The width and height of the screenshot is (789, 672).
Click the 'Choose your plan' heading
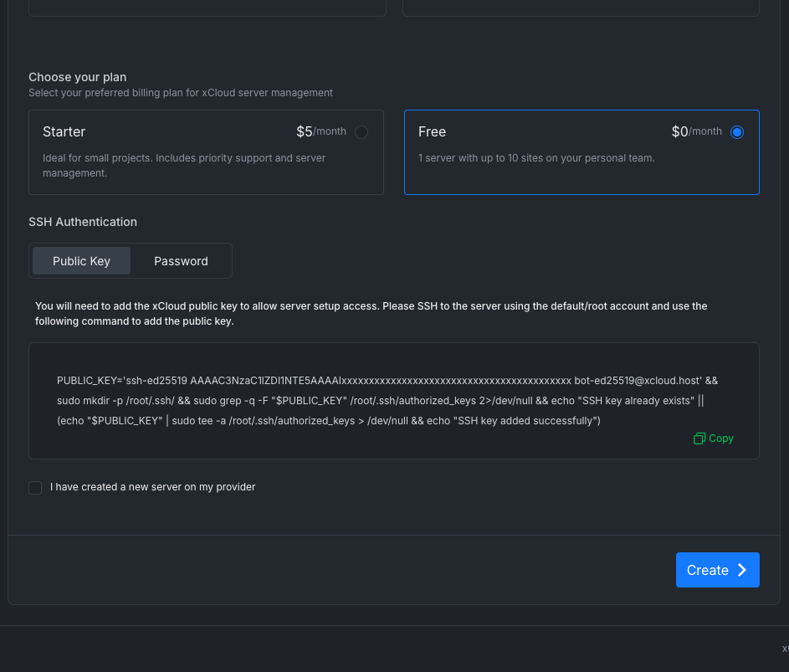78,77
